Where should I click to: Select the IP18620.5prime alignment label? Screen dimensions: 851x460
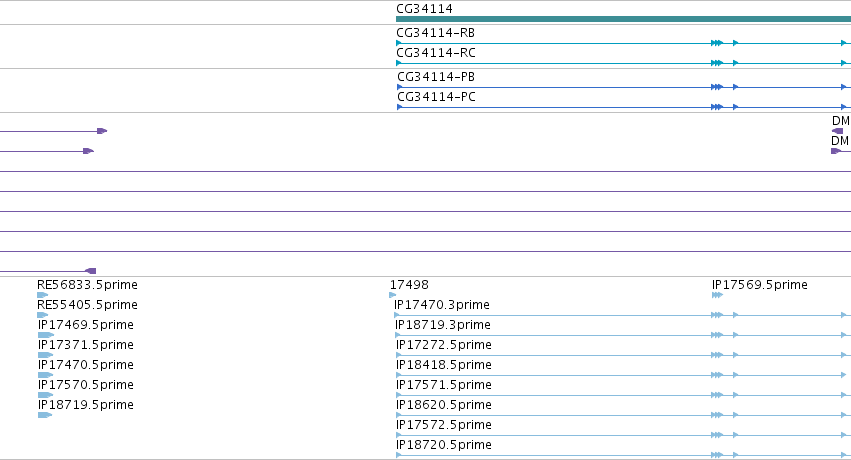[444, 405]
